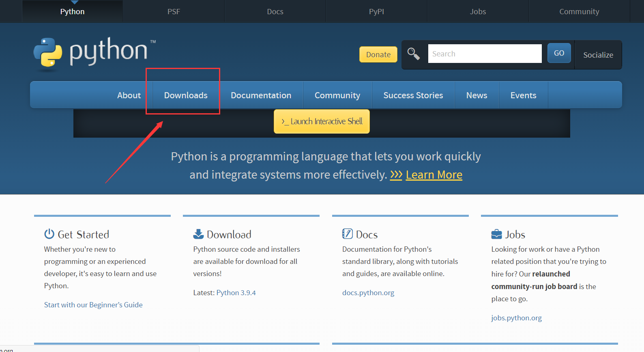The width and height of the screenshot is (644, 352).
Task: Open the Community tab in top bar
Action: 580,11
